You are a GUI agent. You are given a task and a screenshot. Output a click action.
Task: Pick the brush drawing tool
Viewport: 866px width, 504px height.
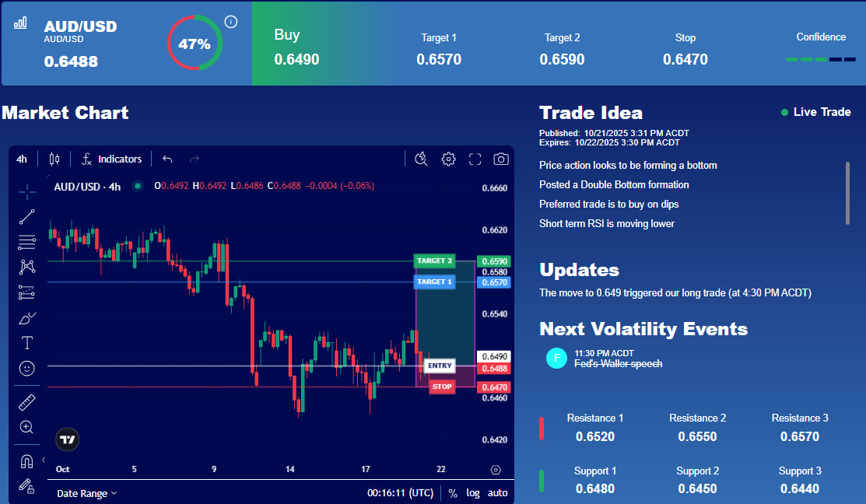(x=27, y=318)
